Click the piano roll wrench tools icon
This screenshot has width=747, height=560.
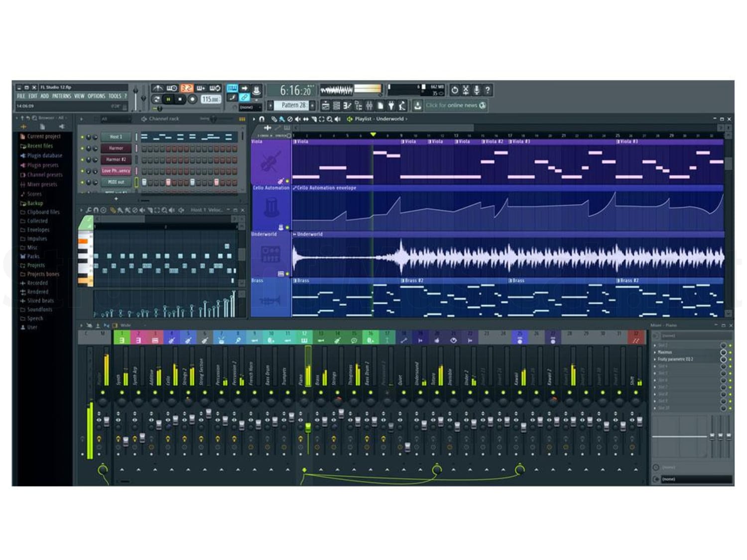(89, 210)
